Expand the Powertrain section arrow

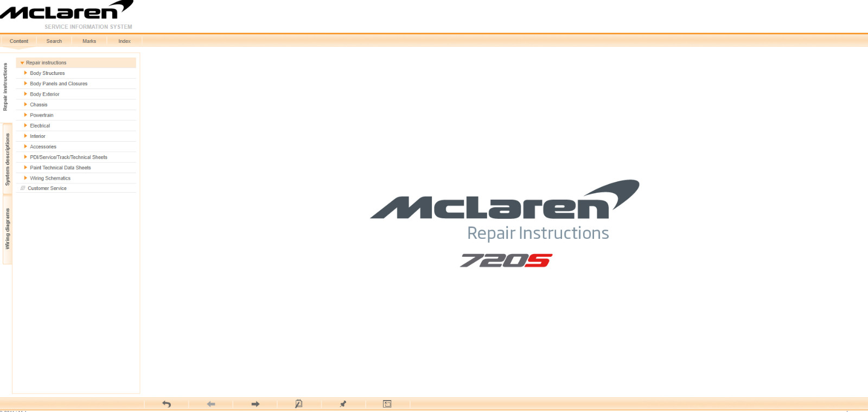pyautogui.click(x=25, y=115)
